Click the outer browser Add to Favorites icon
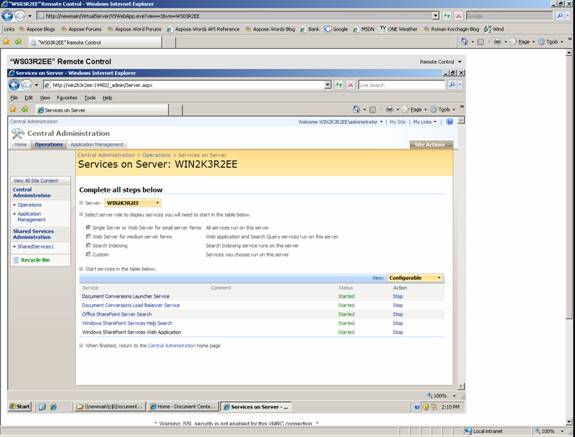 [18, 42]
